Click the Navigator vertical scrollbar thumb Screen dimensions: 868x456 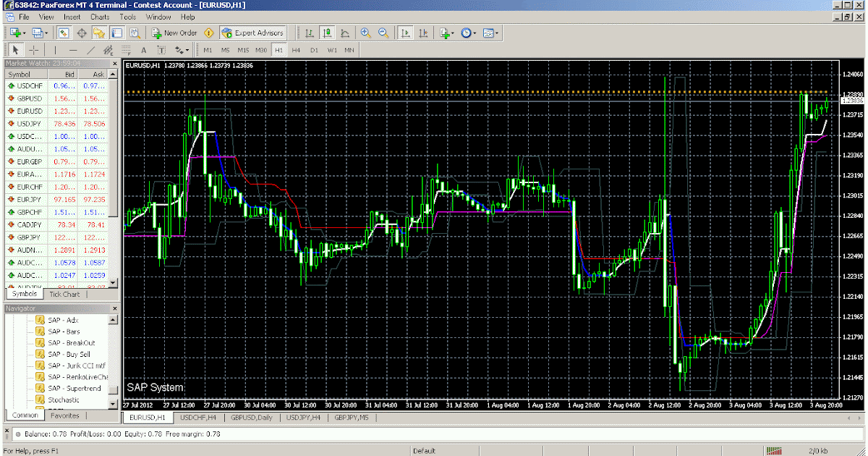(114, 391)
